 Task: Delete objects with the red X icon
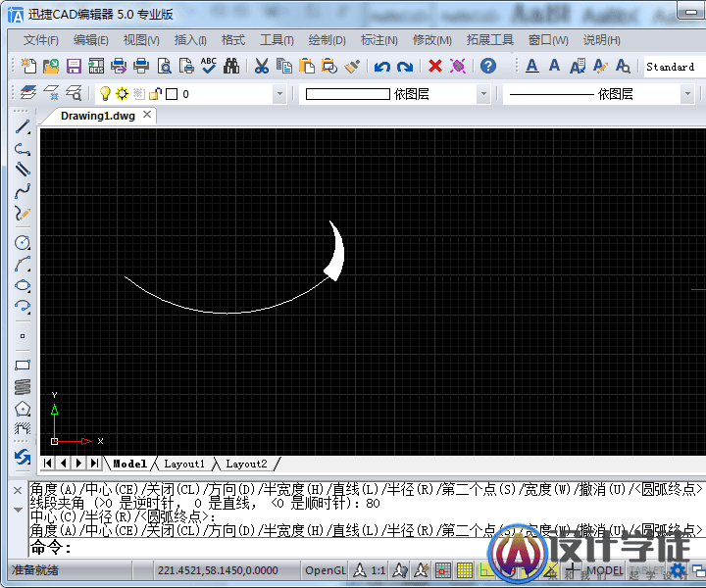[x=435, y=66]
